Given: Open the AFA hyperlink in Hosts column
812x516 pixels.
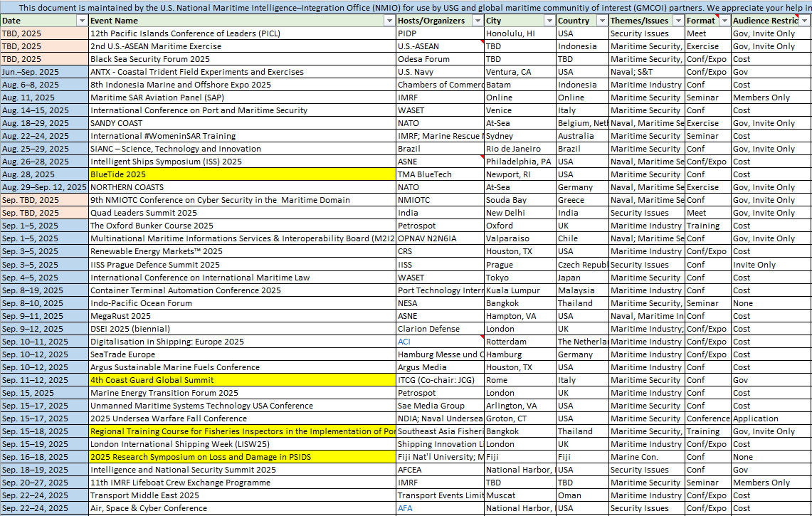Looking at the screenshot, I should [x=405, y=509].
